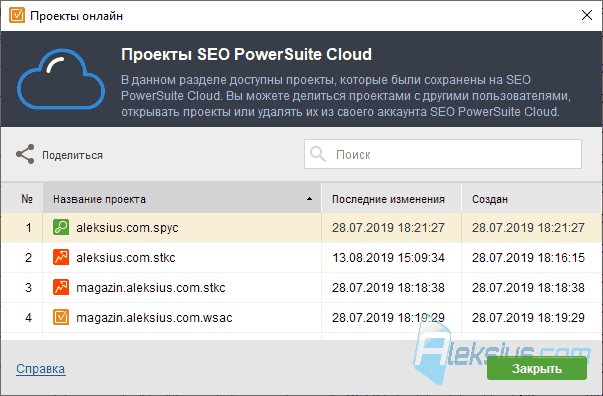Viewport: 603px width, 396px height.
Task: Click created date 28.07.2019 18:19:29
Action: pyautogui.click(x=528, y=318)
